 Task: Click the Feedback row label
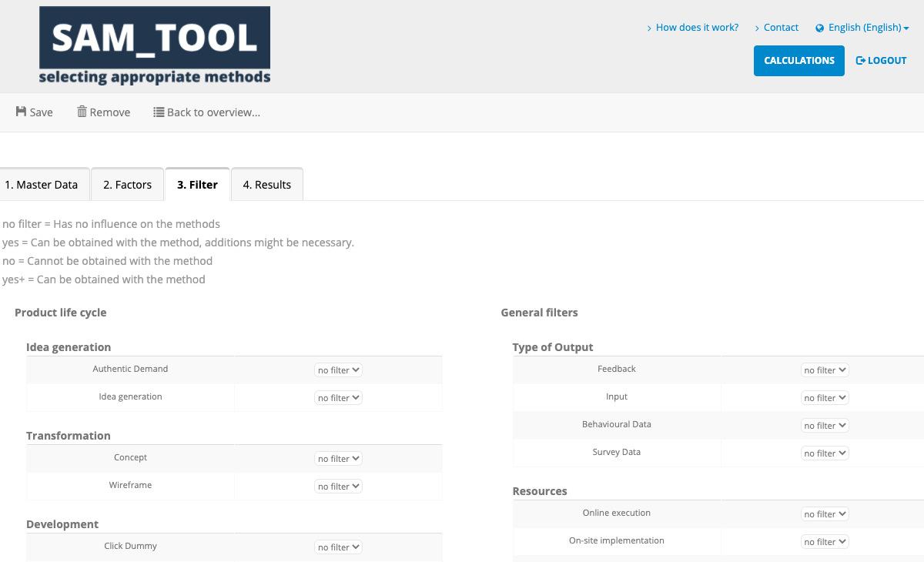[x=617, y=369]
